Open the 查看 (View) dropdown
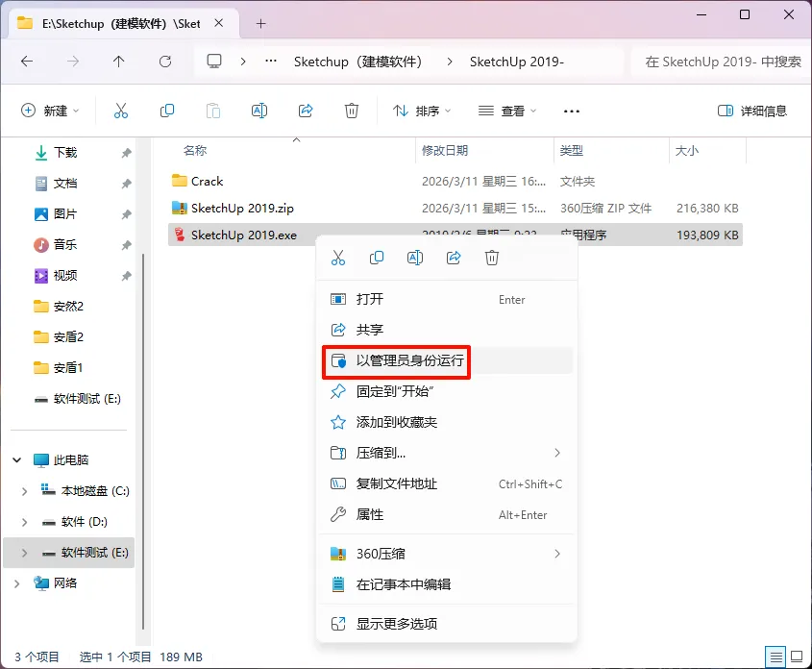The width and height of the screenshot is (812, 669). tap(507, 111)
